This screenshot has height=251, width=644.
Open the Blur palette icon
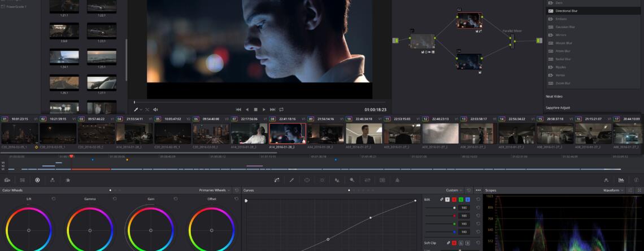[x=337, y=179]
